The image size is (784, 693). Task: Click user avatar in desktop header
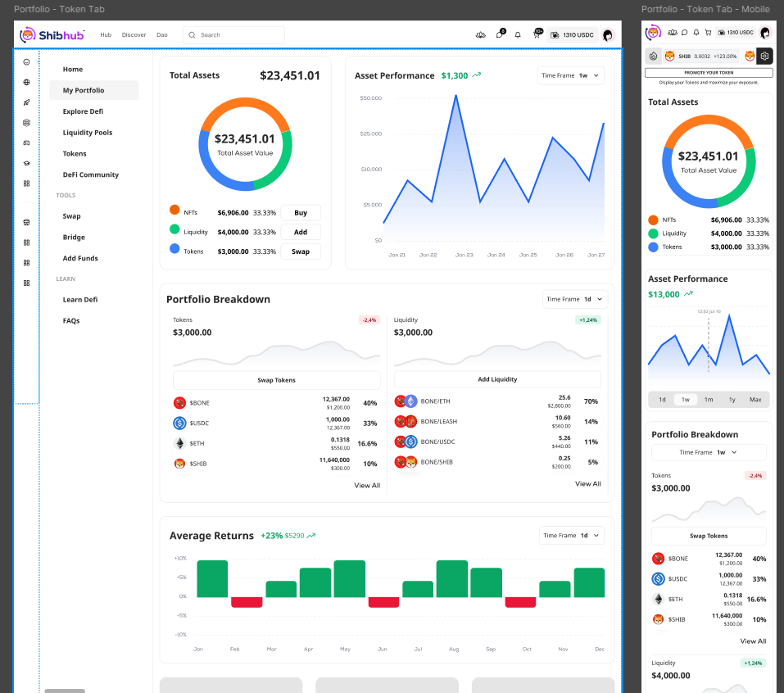point(608,35)
